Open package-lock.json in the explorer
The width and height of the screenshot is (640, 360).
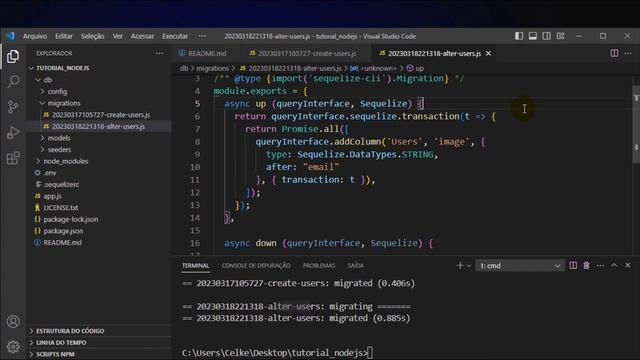click(x=99, y=220)
